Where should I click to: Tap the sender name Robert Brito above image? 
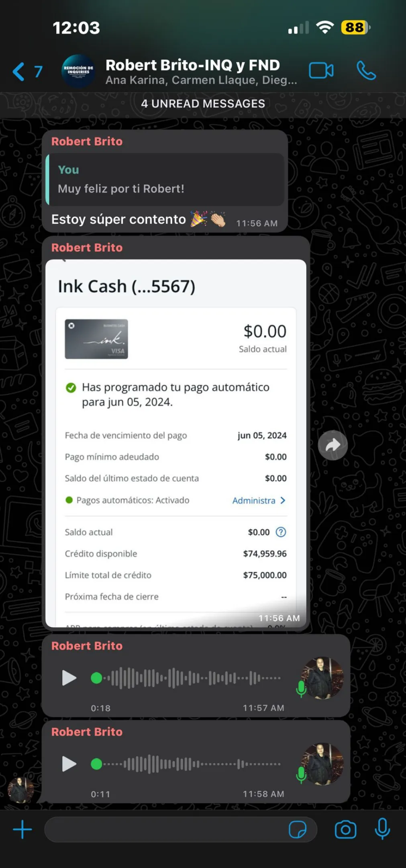87,248
